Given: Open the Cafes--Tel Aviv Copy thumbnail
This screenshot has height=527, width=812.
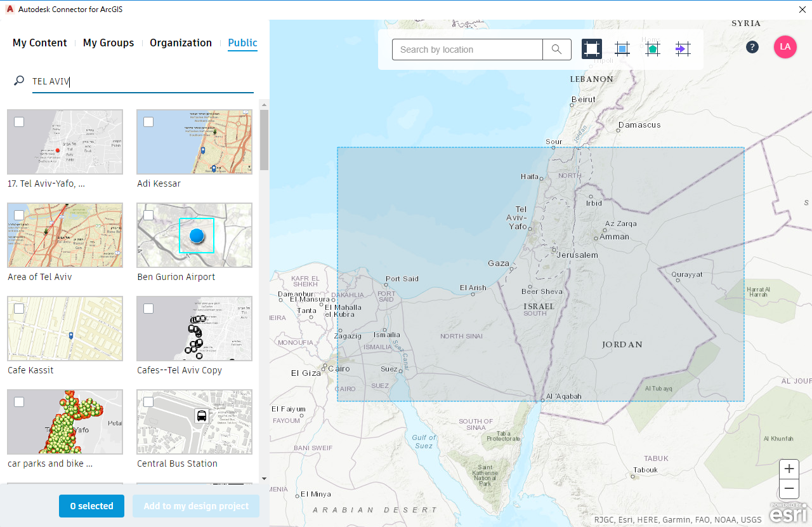Looking at the screenshot, I should tap(194, 329).
